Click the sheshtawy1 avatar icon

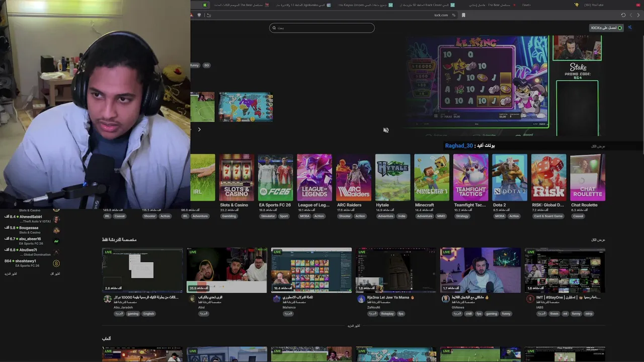pos(56,263)
